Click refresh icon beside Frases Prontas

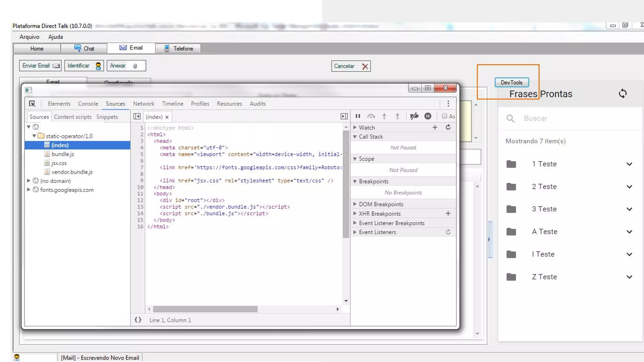pos(623,94)
